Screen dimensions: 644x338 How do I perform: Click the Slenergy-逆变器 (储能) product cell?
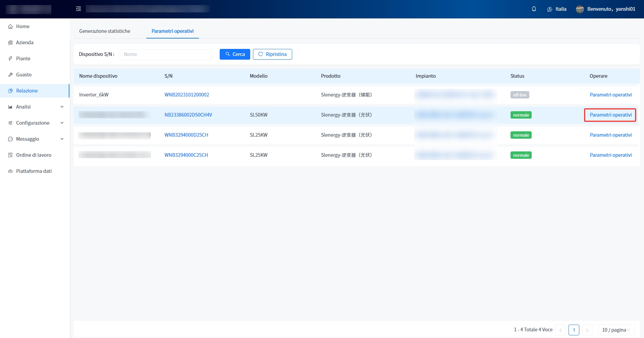tap(346, 95)
